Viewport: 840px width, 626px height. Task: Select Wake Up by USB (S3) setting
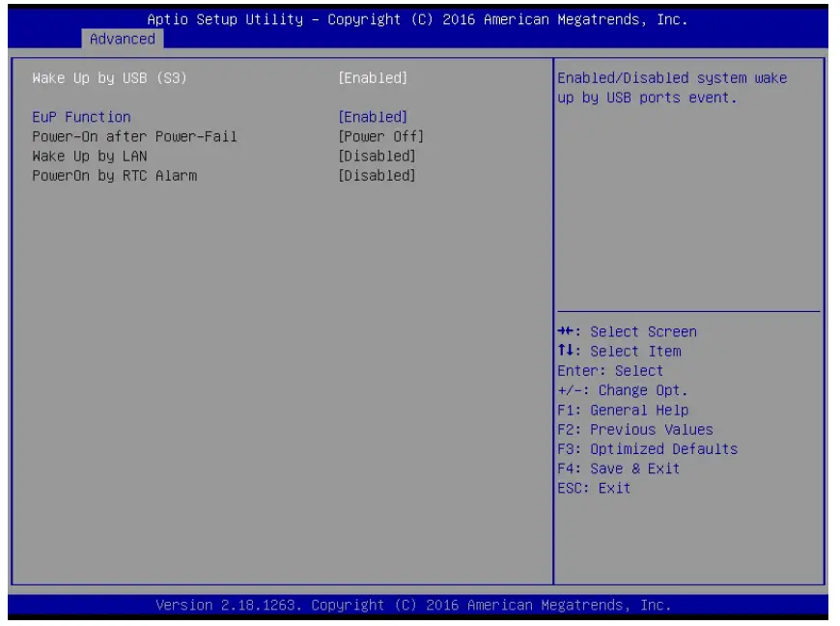point(109,78)
